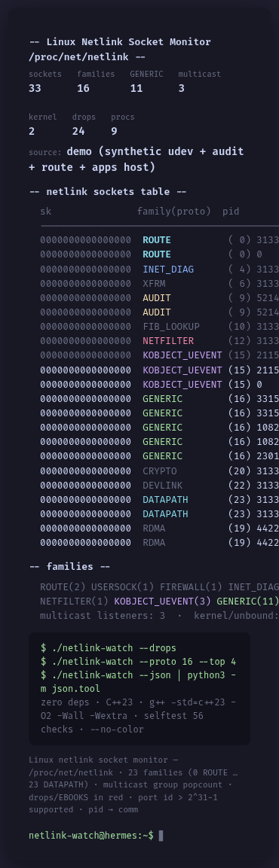
Task: Click 'FIREWALL(1)' in the families summary
Action: [x=191, y=586]
